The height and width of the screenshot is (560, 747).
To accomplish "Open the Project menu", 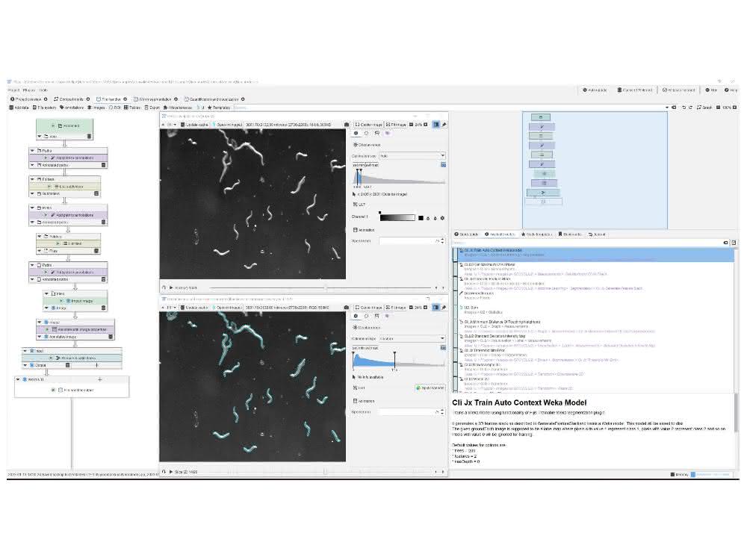I will 13,90.
